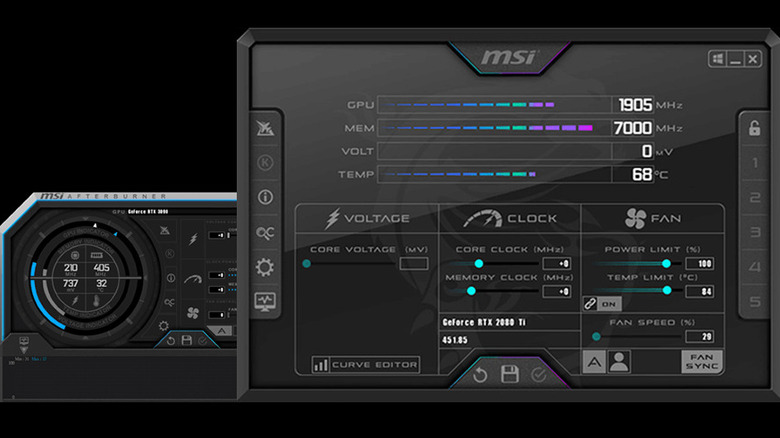Select the Fan panel header
This screenshot has width=780, height=438.
(x=653, y=219)
